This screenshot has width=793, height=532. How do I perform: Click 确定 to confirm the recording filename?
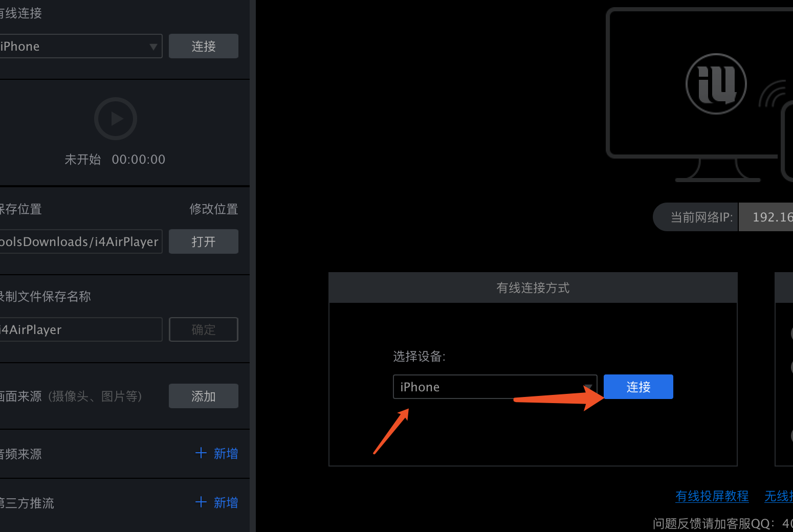[203, 329]
